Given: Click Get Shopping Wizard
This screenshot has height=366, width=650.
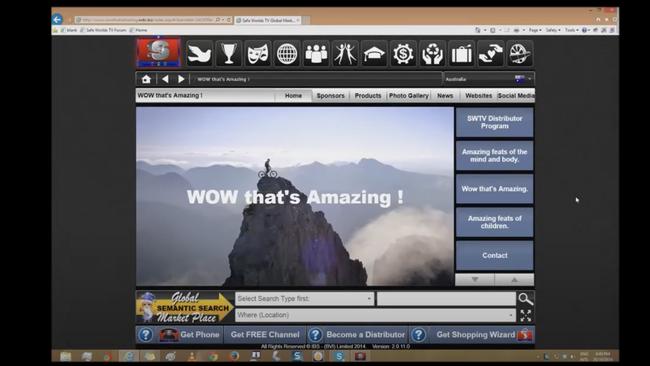Looking at the screenshot, I should coord(475,334).
